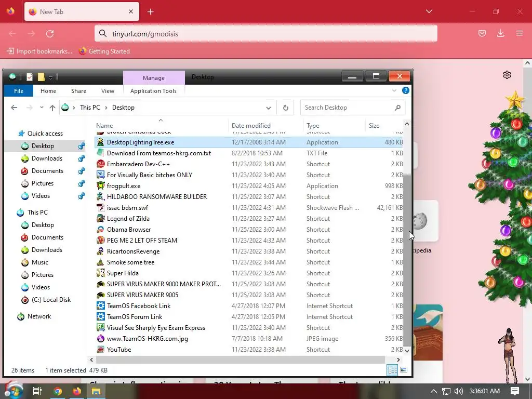Select the Manage contextual tab

(154, 78)
